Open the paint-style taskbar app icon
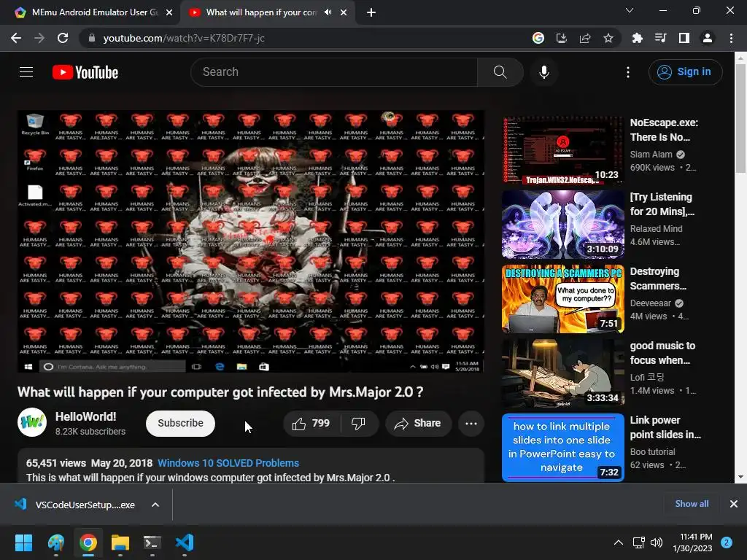Screen dimensions: 747x560 pyautogui.click(x=56, y=542)
